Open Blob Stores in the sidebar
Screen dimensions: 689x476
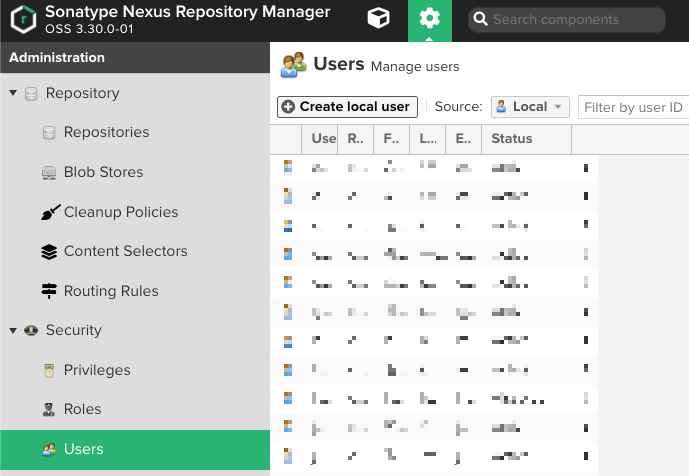coord(104,172)
